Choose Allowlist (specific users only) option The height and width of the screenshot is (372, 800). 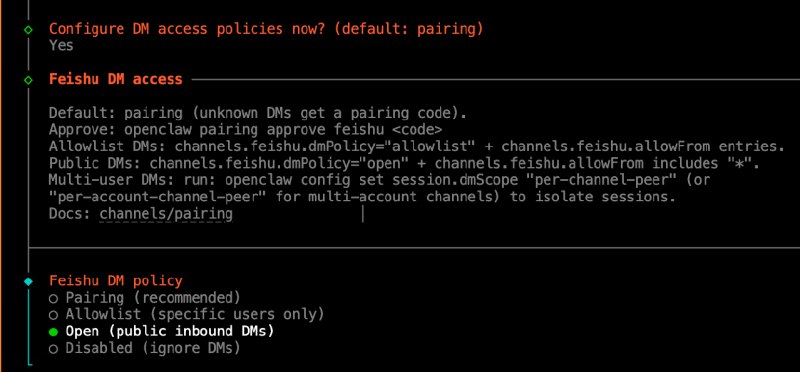tap(187, 314)
